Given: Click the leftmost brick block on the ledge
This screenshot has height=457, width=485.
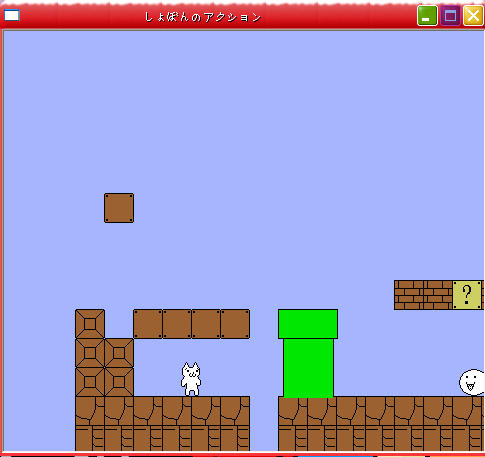Looking at the screenshot, I should point(409,295).
